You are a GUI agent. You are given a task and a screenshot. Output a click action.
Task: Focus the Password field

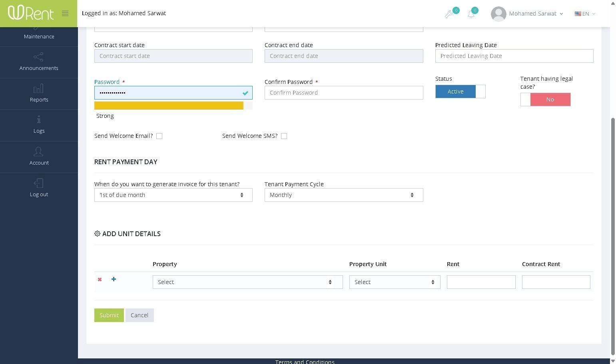[x=173, y=93]
